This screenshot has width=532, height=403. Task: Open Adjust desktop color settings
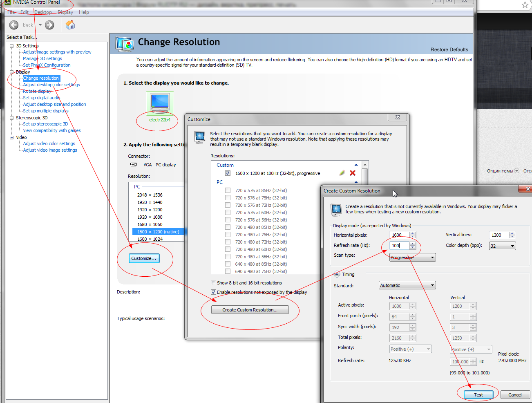pos(51,85)
